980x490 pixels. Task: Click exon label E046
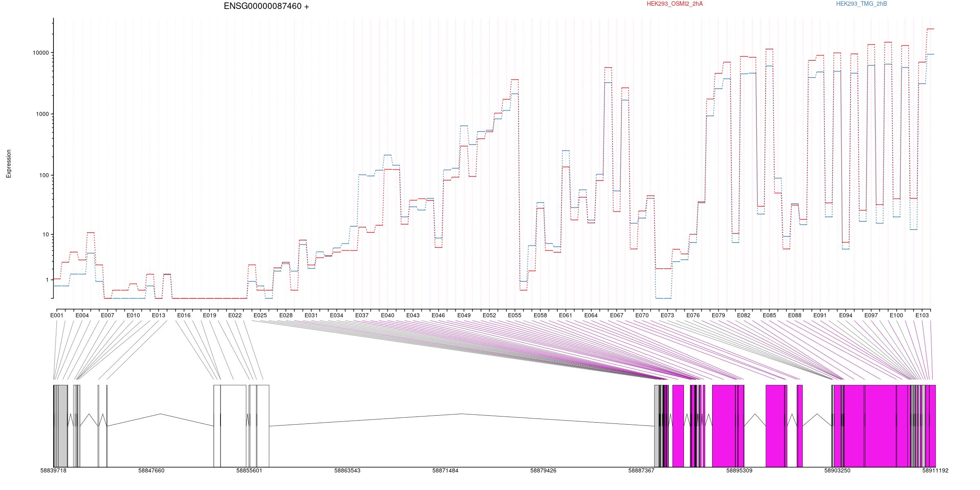coord(438,316)
